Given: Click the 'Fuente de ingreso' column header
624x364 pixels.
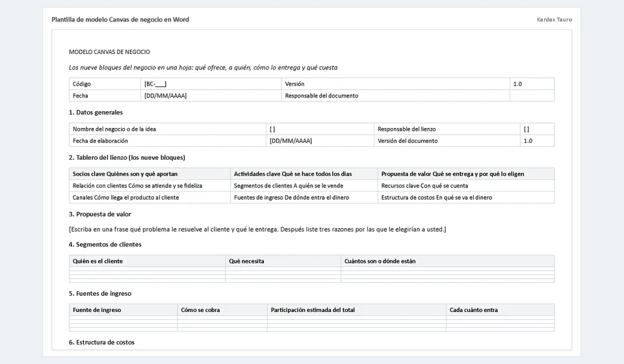Looking at the screenshot, I should point(123,310).
